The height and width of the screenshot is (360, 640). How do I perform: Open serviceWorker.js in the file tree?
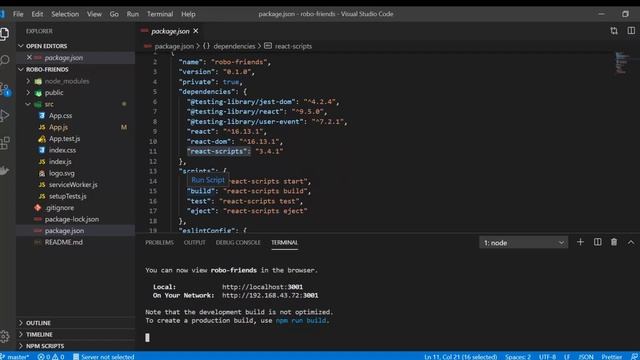coord(73,184)
